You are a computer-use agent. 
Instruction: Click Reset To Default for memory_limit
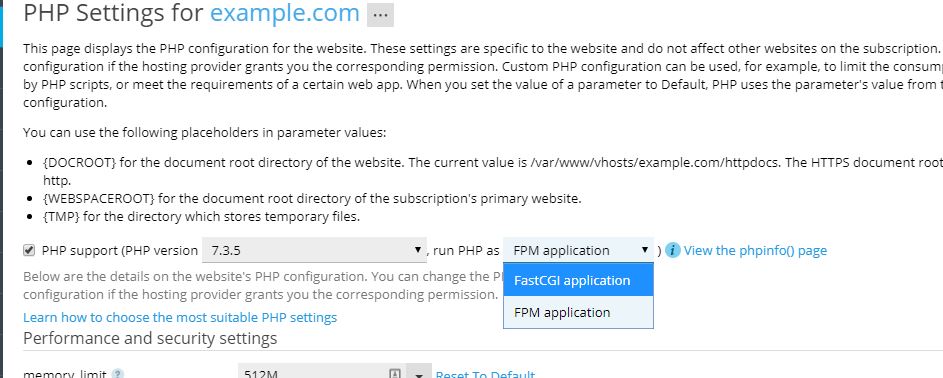point(485,374)
